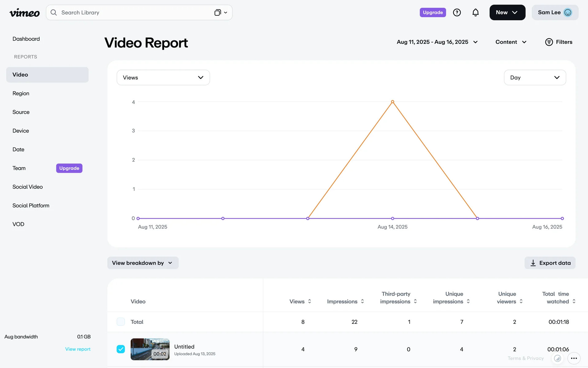588x368 pixels.
Task: Open the help question mark icon
Action: click(457, 13)
